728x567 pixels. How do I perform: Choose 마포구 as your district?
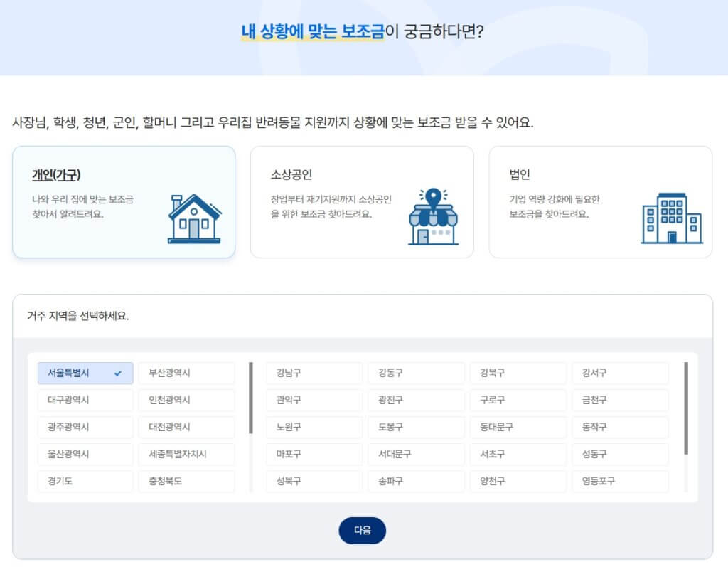(x=314, y=454)
